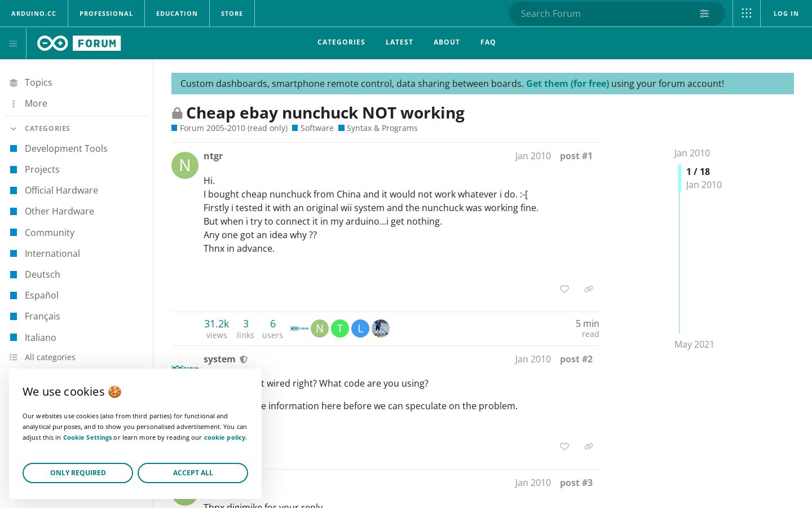This screenshot has width=812, height=508.
Task: Choose Only Required cookies
Action: [78, 473]
